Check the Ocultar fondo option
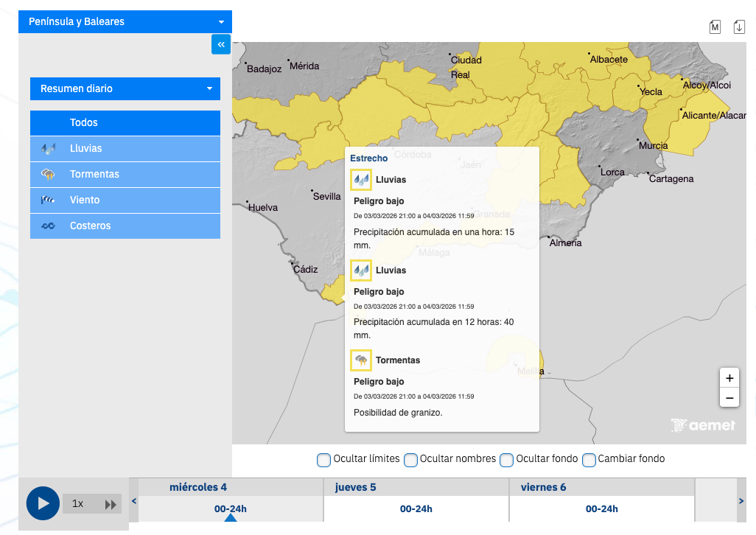Image resolution: width=756 pixels, height=535 pixels. (506, 460)
